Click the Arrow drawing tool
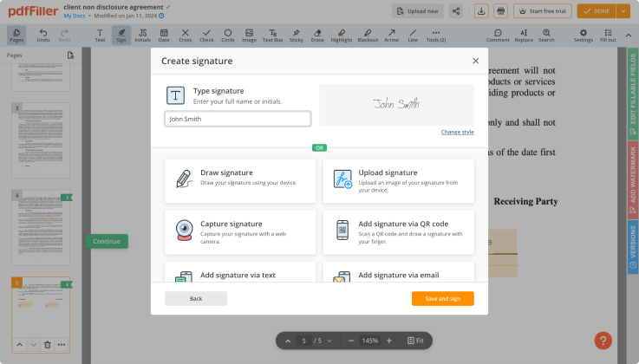 pos(393,35)
